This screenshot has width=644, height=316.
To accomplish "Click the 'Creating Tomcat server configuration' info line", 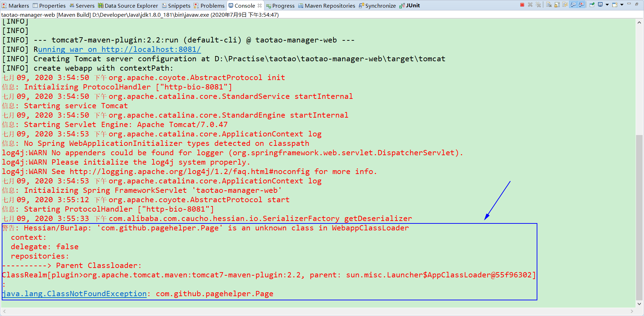I will click(x=224, y=59).
